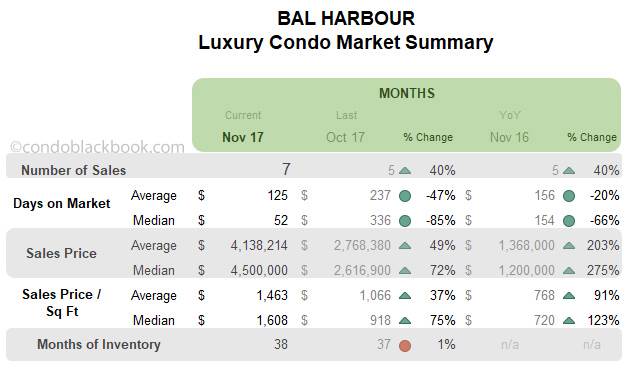The height and width of the screenshot is (372, 630).
Task: Click the Months of Inventory row label
Action: (x=98, y=344)
